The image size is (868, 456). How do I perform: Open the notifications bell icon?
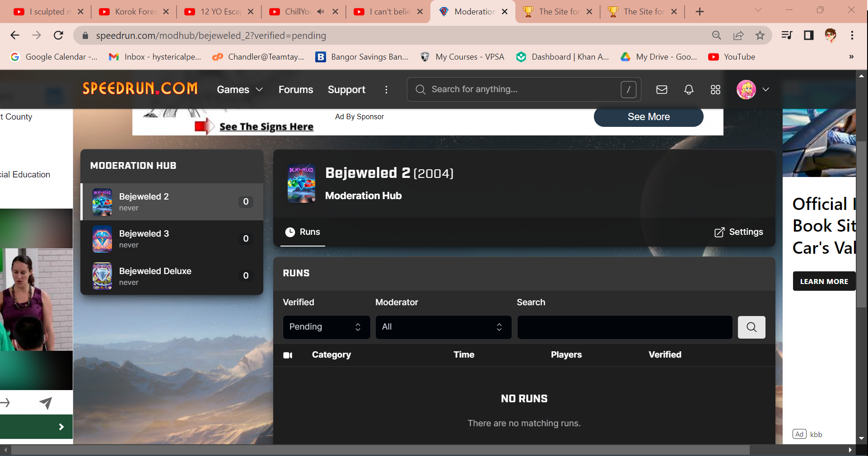[689, 89]
